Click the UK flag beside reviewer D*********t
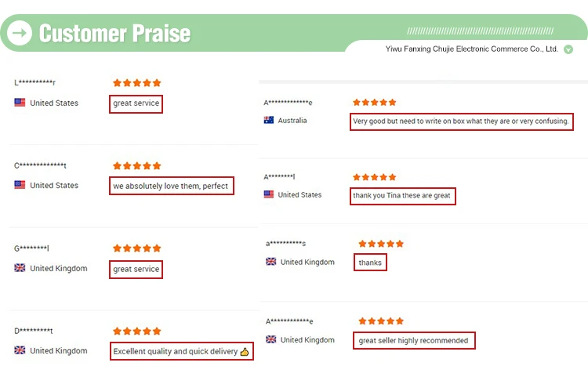This screenshot has width=588, height=377. point(20,350)
